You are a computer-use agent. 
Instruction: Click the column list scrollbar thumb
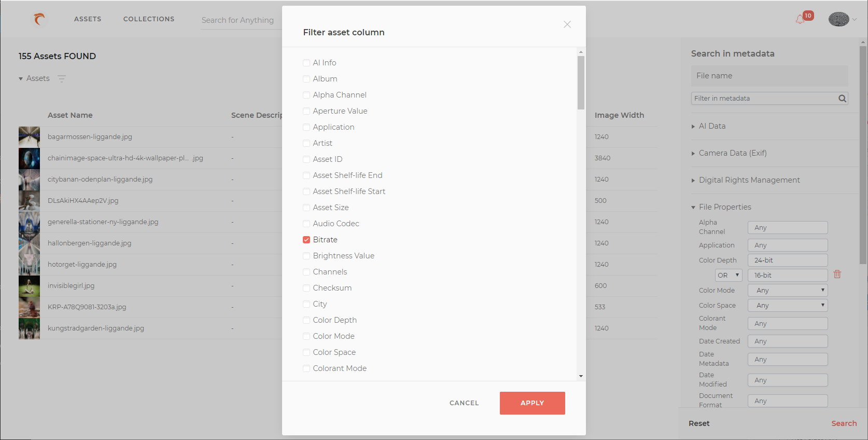tap(581, 83)
